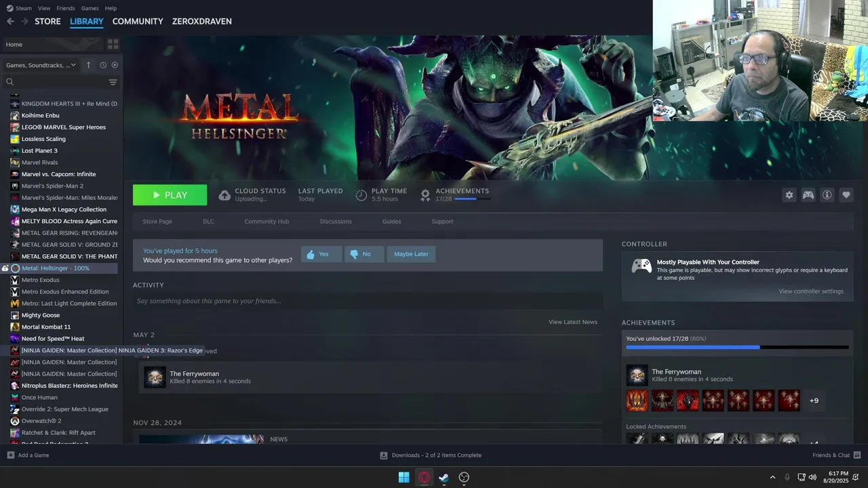Select Overwatch 2 in library list
868x488 pixels.
pos(41,421)
